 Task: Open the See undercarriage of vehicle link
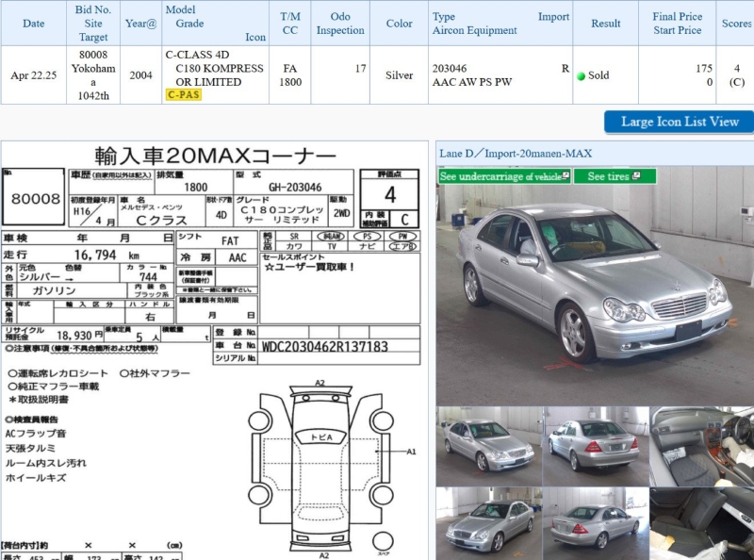point(500,176)
